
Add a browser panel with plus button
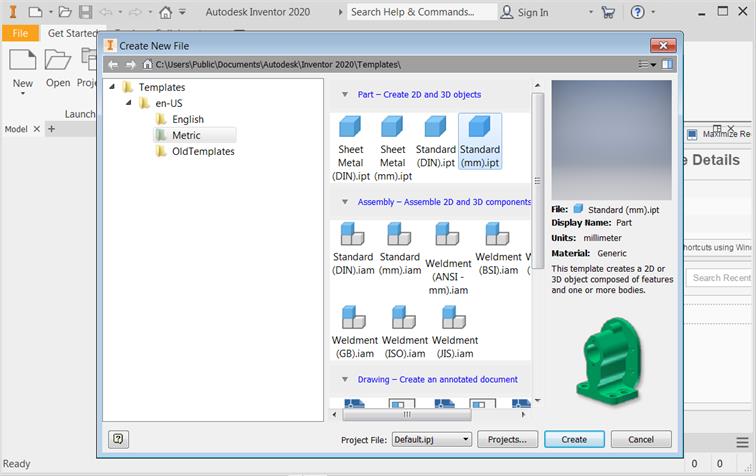click(52, 129)
